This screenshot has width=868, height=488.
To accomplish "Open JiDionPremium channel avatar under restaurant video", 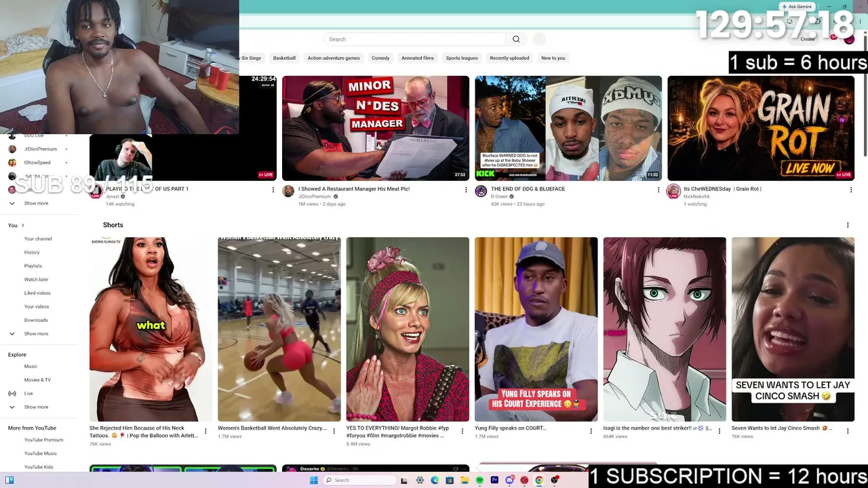I will pyautogui.click(x=288, y=192).
